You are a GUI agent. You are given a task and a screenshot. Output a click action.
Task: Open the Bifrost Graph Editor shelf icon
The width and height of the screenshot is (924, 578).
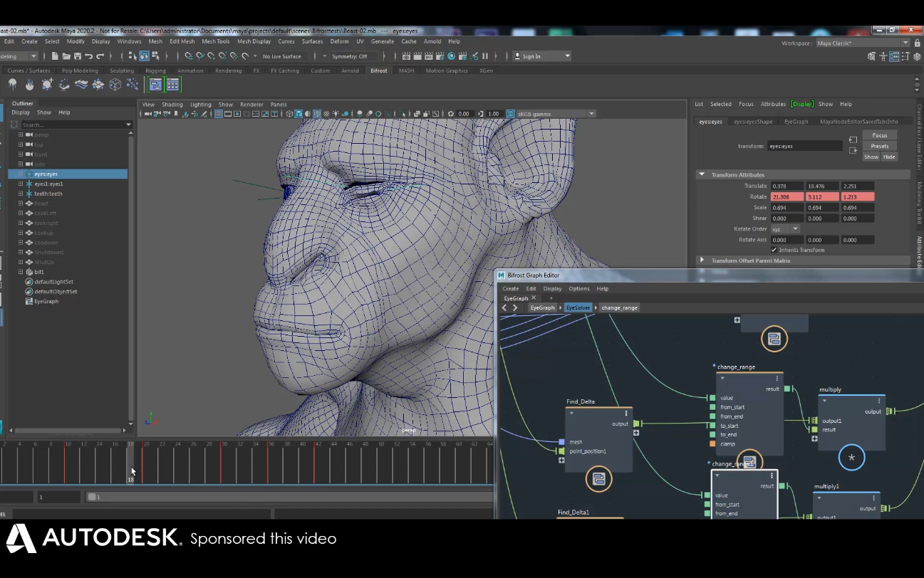[x=155, y=85]
